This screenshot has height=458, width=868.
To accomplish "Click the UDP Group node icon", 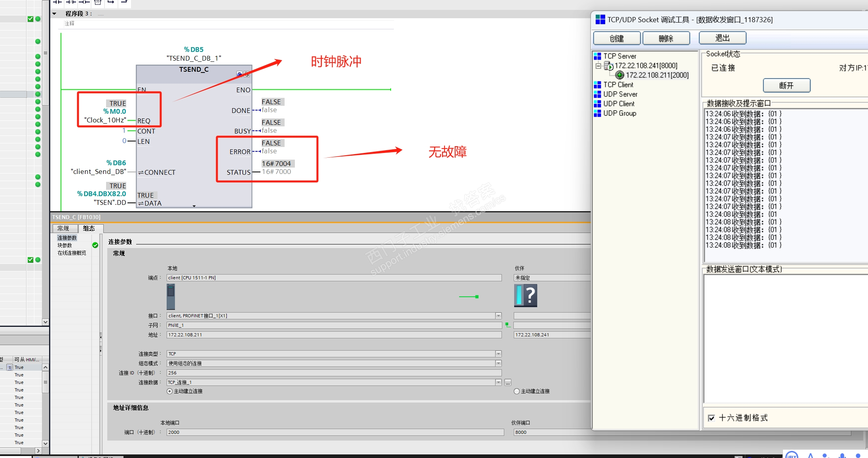I will [x=597, y=113].
